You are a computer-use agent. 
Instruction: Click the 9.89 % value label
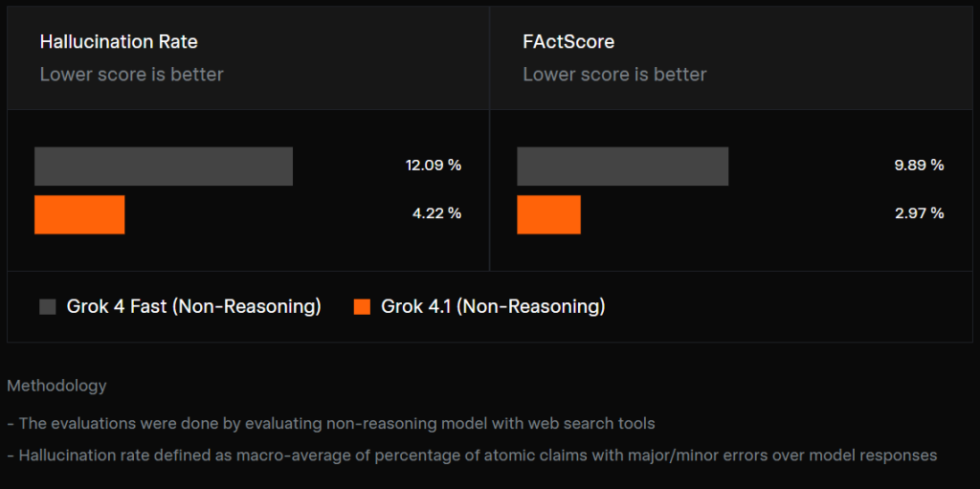point(919,166)
